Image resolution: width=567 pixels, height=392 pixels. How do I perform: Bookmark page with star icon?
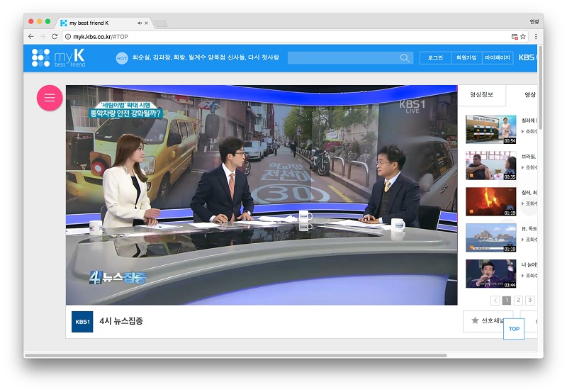(x=523, y=37)
